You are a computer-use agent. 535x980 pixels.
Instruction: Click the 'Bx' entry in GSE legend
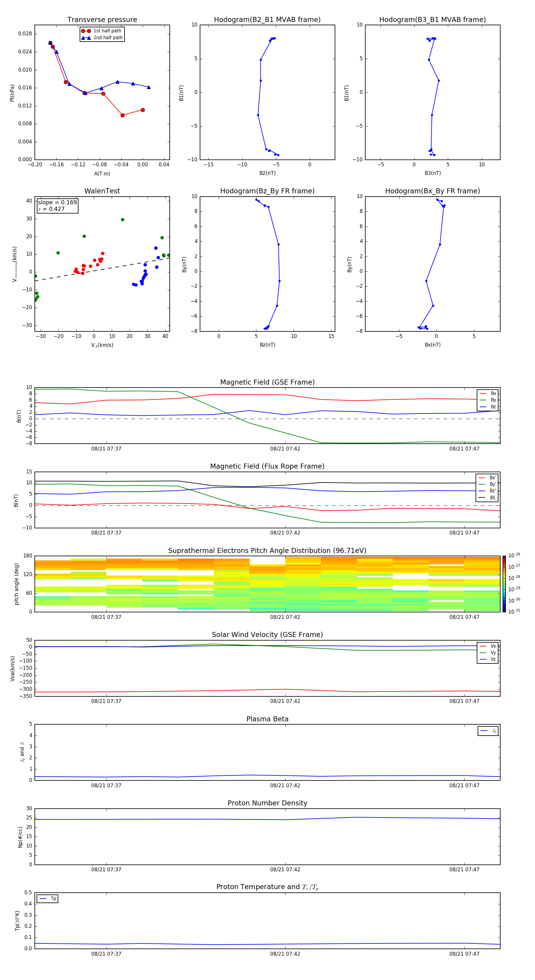488,393
